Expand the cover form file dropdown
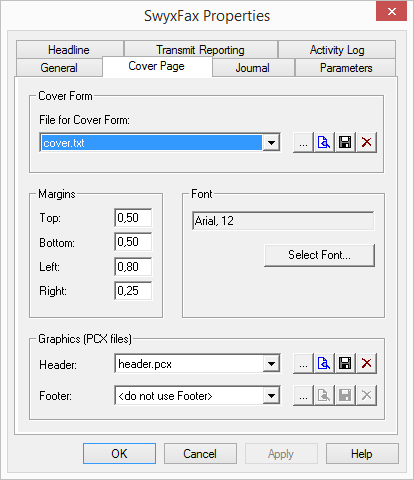Screen dimensions: 414x480 pos(271,143)
